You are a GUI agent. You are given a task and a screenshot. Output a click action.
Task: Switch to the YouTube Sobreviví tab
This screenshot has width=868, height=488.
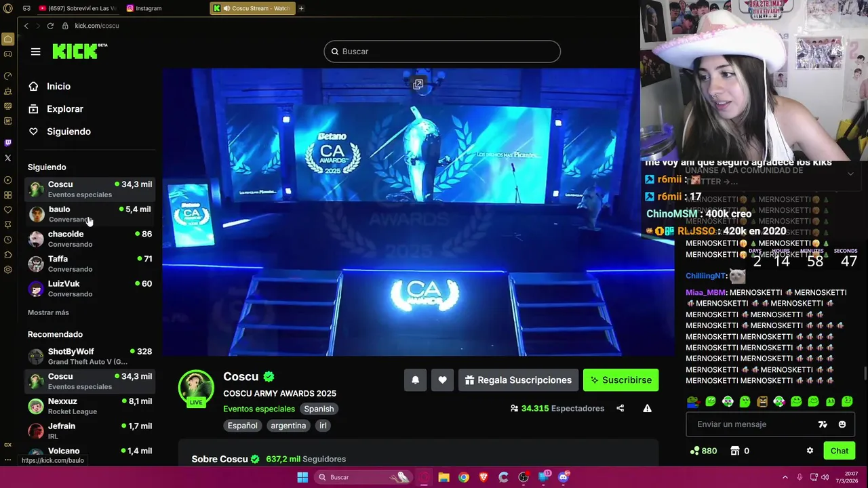point(77,8)
